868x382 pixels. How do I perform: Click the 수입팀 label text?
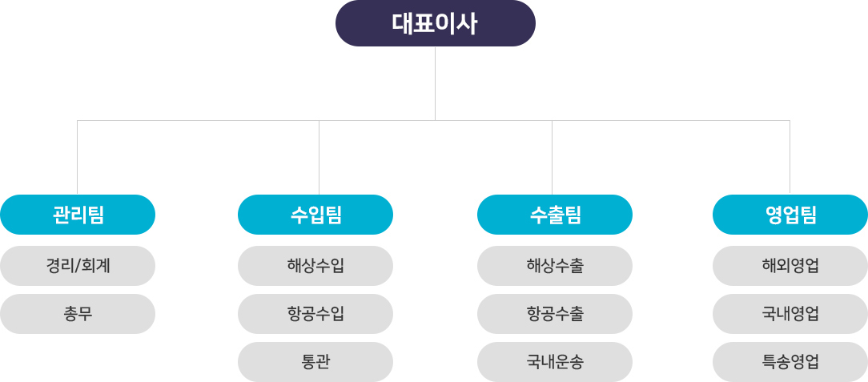tap(316, 215)
